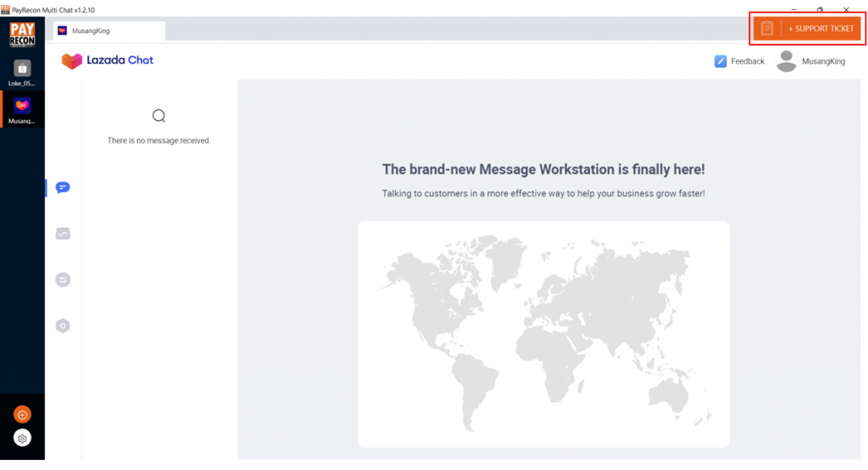Screen dimensions: 868x470
Task: Open the hexagon settings icon in navigation
Action: (63, 326)
